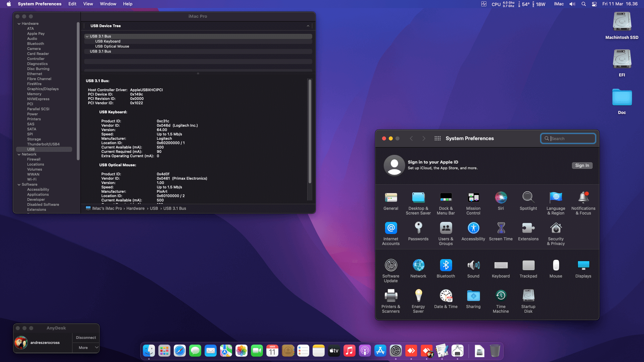Open Mouse preferences pane
This screenshot has width=644, height=362.
(556, 269)
